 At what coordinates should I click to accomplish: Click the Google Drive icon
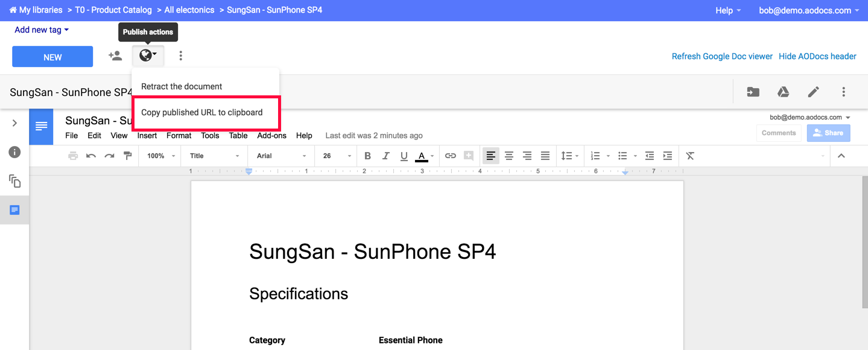coord(783,92)
